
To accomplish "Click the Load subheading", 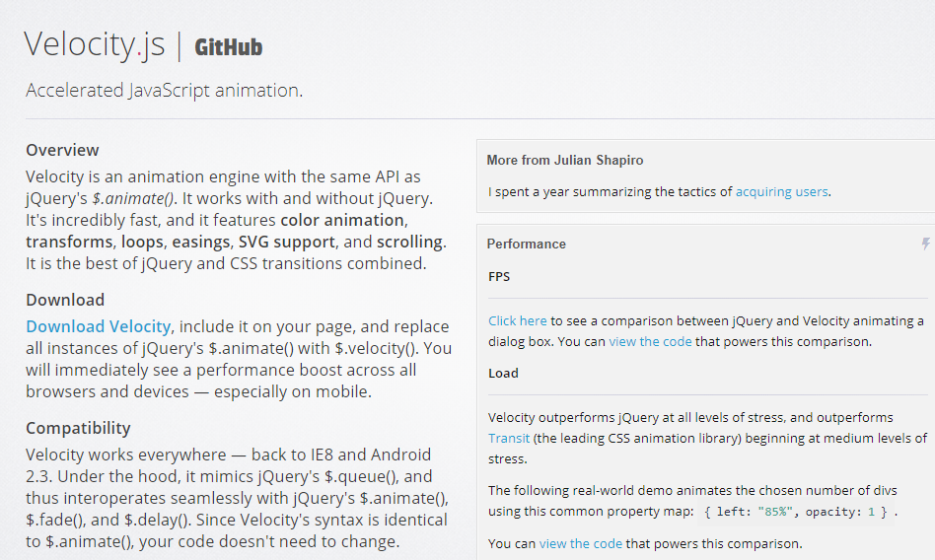I will tap(503, 374).
